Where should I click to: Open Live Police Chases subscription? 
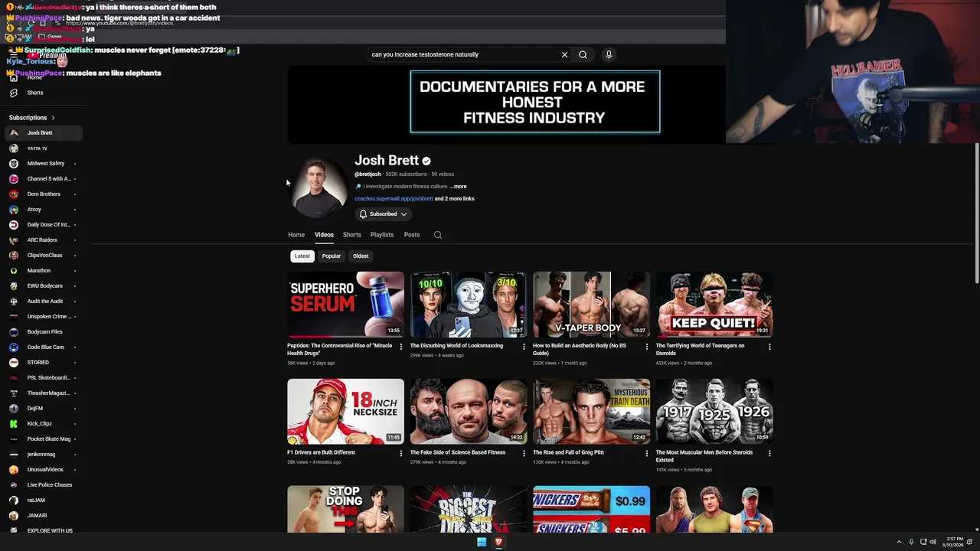coord(43,485)
